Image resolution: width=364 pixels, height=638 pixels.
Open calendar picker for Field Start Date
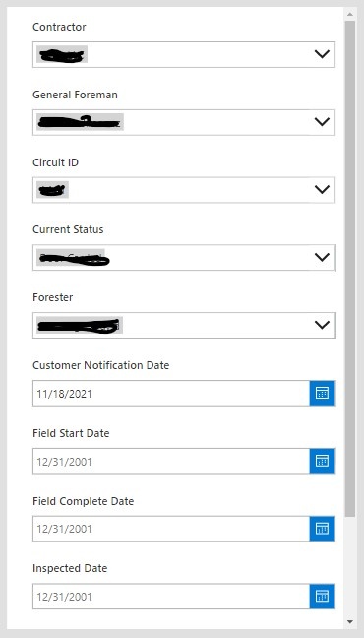click(322, 461)
